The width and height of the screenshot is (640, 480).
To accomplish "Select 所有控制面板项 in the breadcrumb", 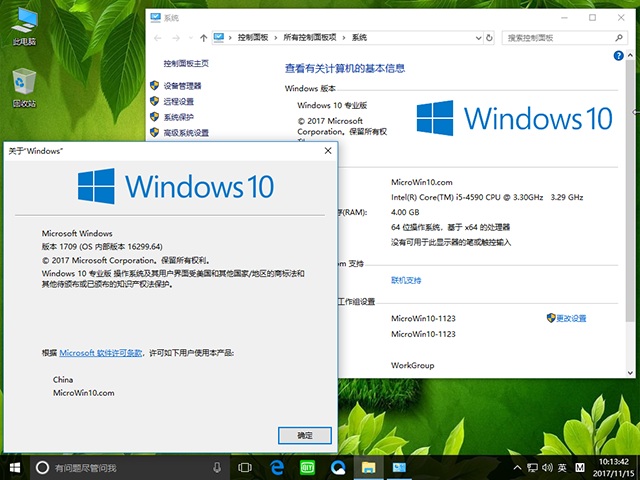I will click(310, 38).
